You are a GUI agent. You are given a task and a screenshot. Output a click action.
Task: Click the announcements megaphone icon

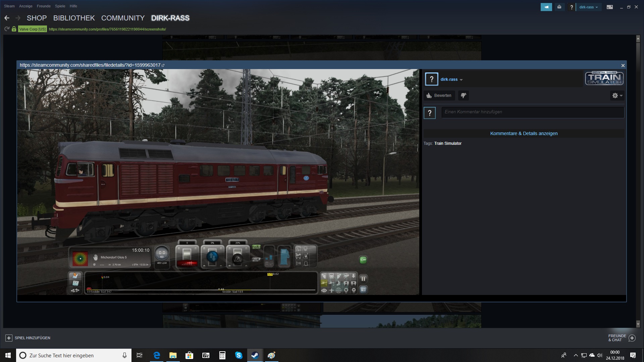546,7
